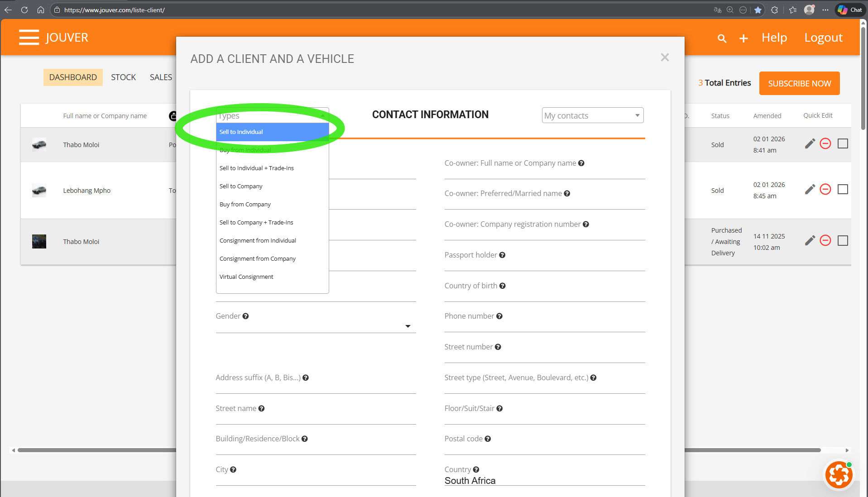Open the orange support chat widget
This screenshot has height=497, width=868.
tap(839, 475)
